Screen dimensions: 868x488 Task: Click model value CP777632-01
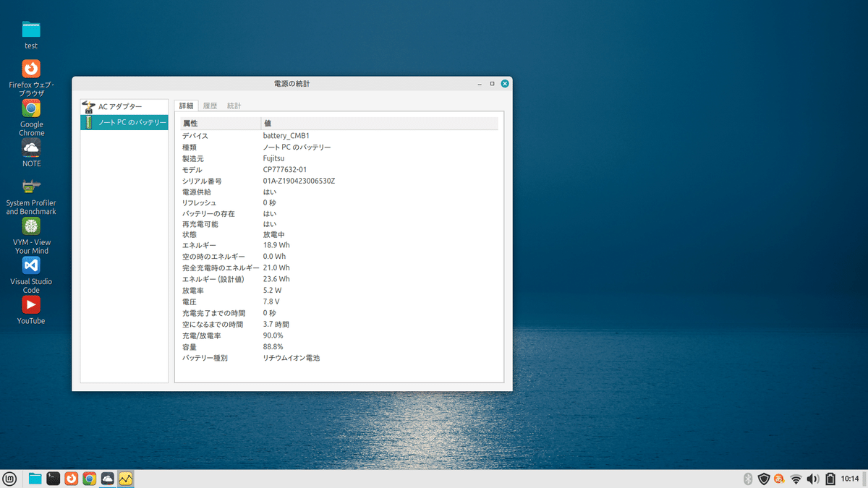coord(285,170)
